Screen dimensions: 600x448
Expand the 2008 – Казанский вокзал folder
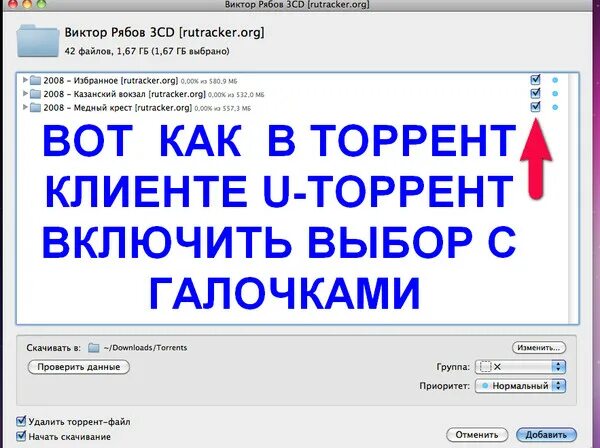[x=25, y=93]
